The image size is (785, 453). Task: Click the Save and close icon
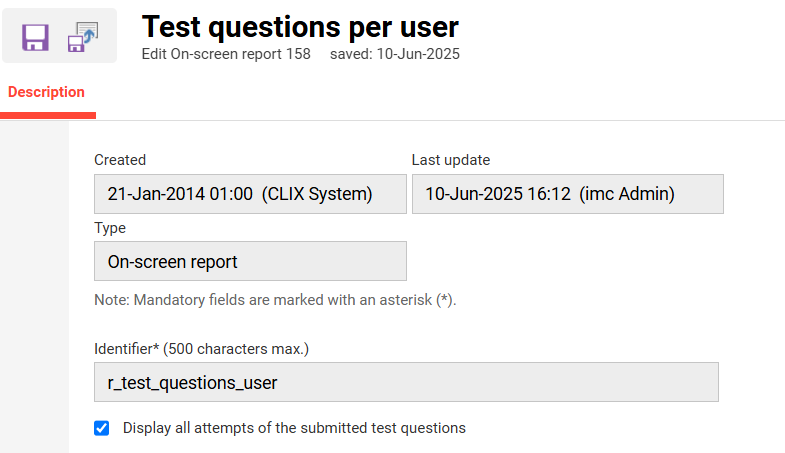(x=82, y=37)
